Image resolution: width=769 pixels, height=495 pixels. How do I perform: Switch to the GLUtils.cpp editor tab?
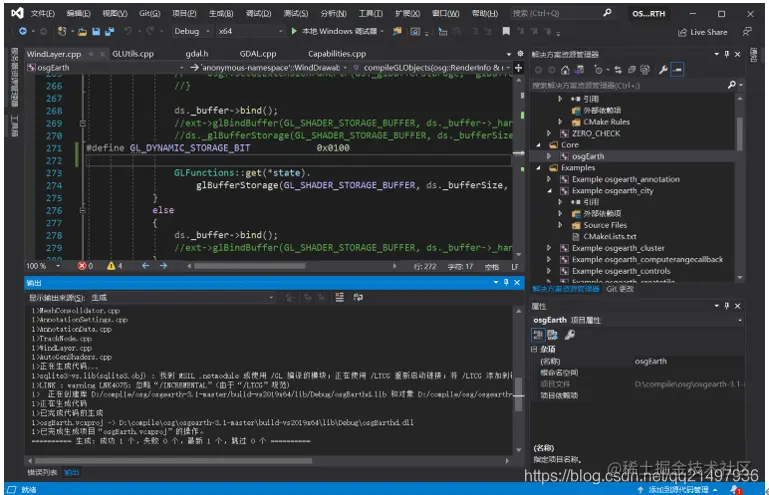(x=133, y=54)
